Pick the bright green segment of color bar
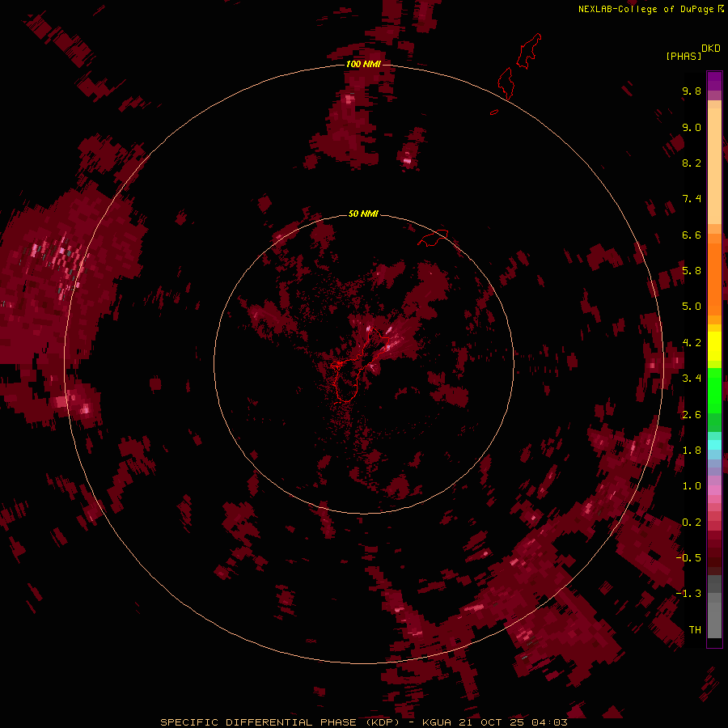Viewport: 728px width, 728px height. click(x=714, y=391)
